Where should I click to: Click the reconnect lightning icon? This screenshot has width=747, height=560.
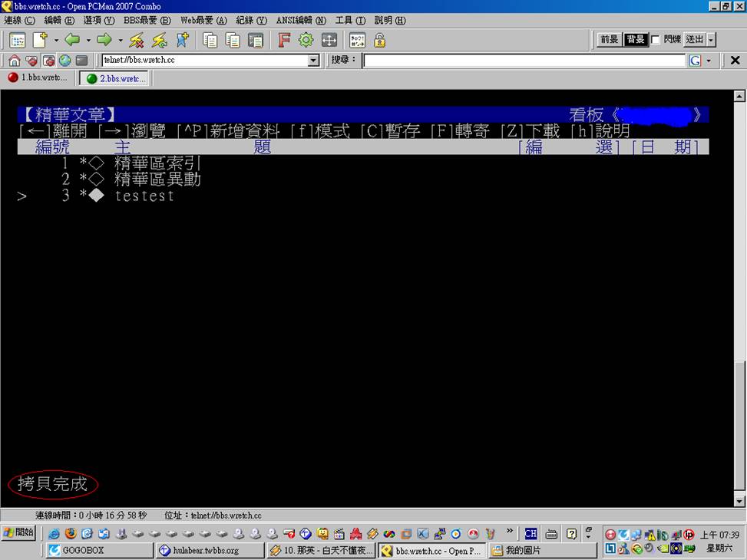coord(159,41)
